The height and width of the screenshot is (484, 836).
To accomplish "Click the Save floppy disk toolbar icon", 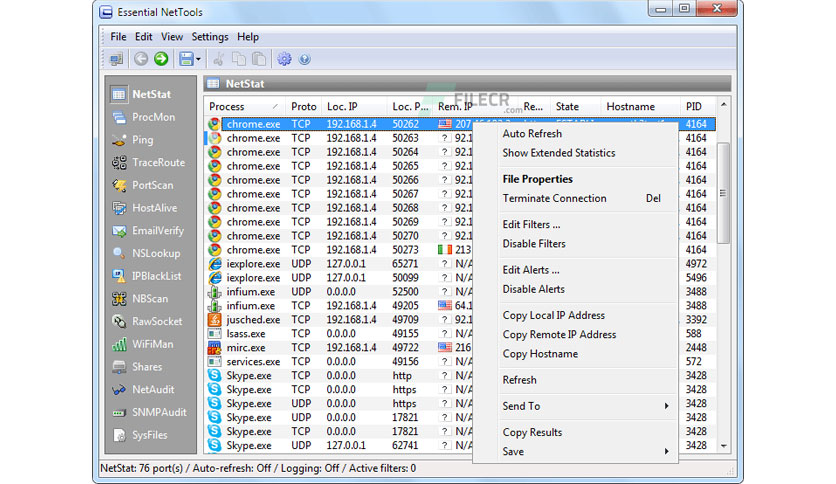I will pos(186,59).
